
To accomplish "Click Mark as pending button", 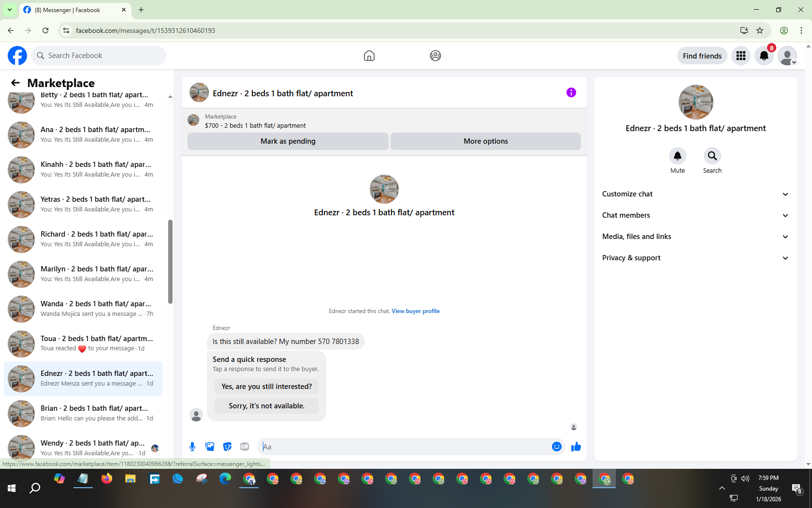I will pyautogui.click(x=288, y=141).
